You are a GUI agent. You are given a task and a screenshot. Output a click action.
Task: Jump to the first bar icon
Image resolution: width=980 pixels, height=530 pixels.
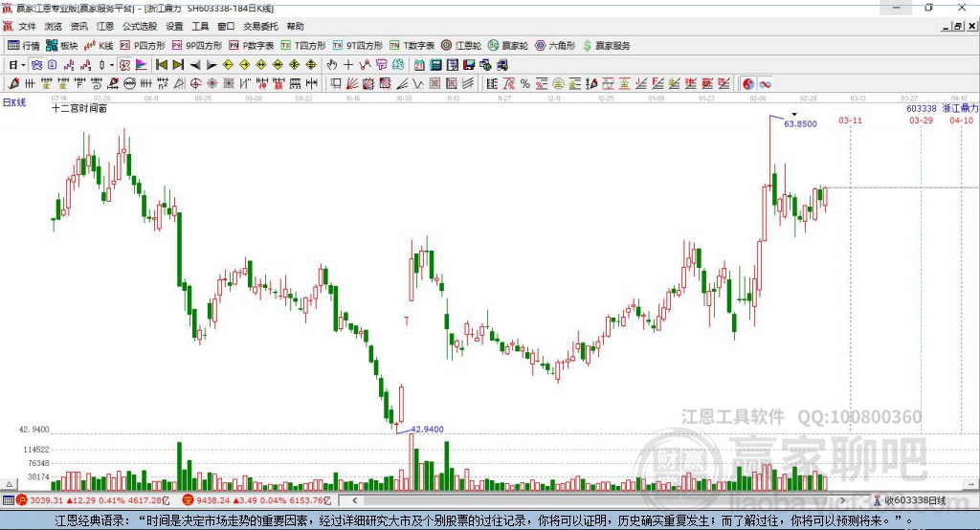[161, 65]
